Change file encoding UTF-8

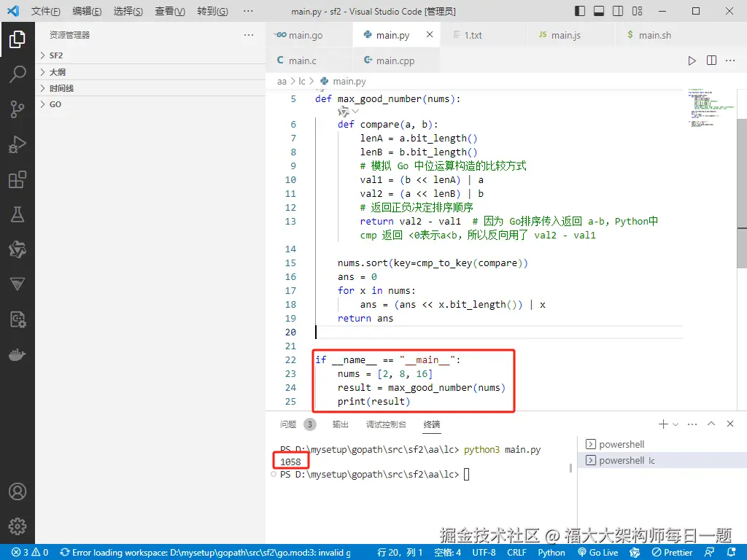pyautogui.click(x=484, y=553)
